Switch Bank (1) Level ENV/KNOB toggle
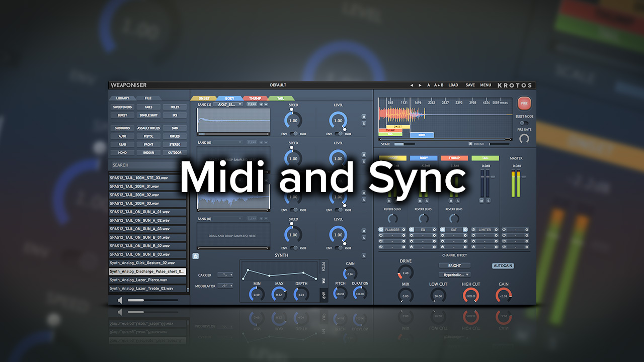This screenshot has height=362, width=644. pos(339,134)
